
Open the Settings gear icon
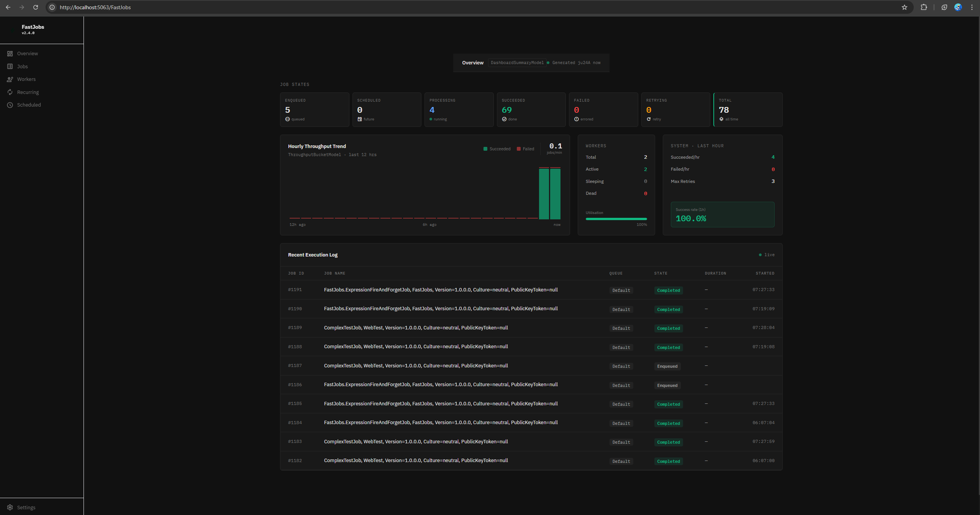[10, 507]
